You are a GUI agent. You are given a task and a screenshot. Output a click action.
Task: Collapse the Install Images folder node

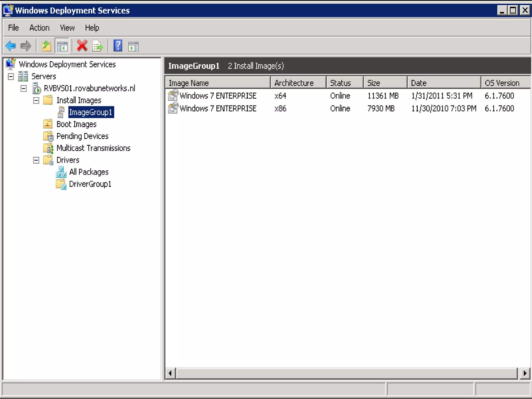36,100
